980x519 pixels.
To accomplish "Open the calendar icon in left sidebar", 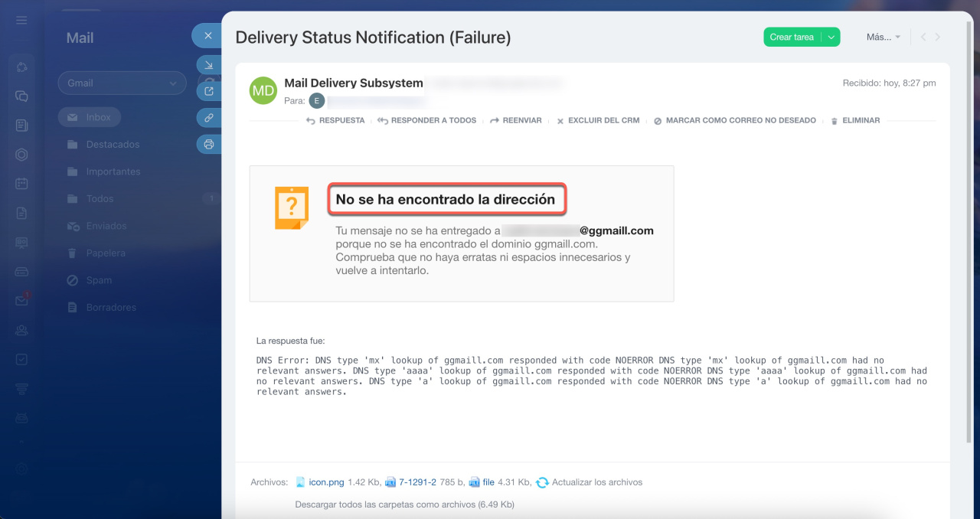I will [21, 184].
